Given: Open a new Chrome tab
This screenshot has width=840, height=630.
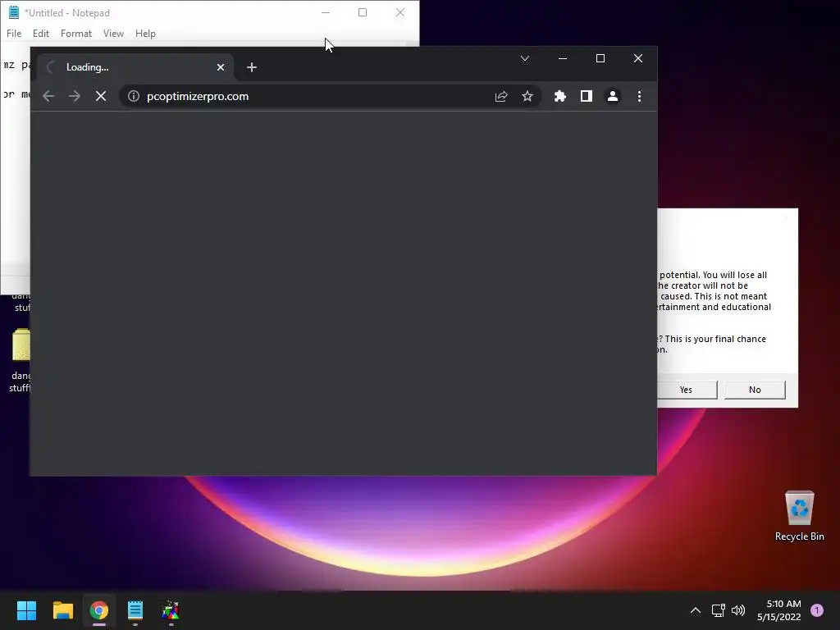Looking at the screenshot, I should click(x=252, y=67).
